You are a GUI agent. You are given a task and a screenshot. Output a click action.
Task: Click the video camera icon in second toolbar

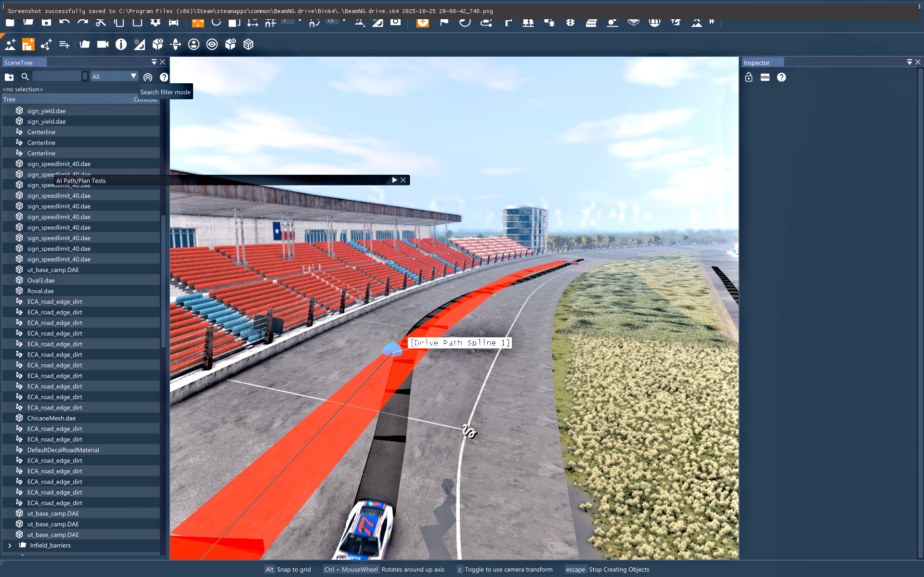[103, 44]
